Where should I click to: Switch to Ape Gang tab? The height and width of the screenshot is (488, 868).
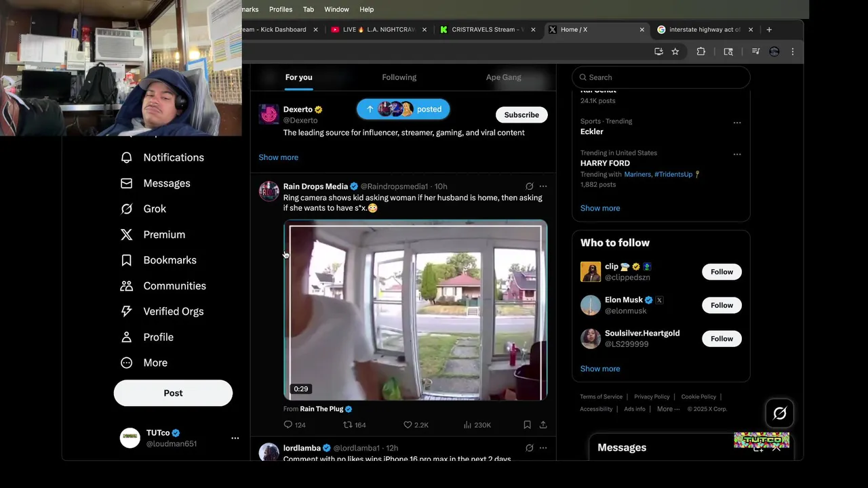point(504,77)
